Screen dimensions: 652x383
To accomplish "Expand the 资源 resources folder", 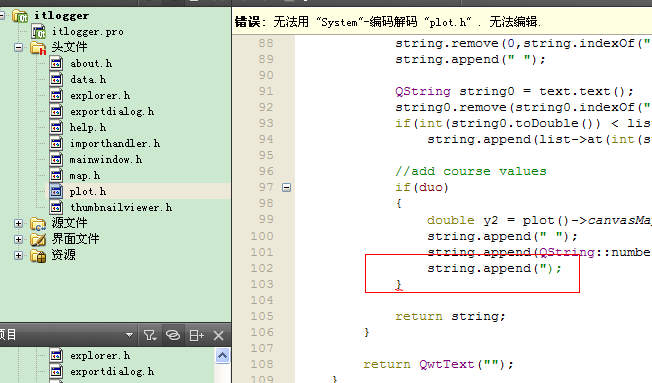I will pyautogui.click(x=18, y=255).
